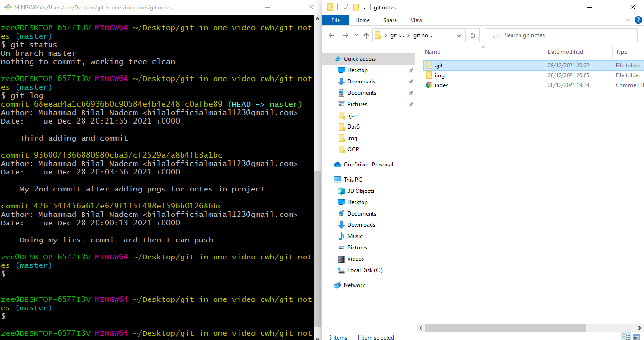Image resolution: width=644 pixels, height=340 pixels.
Task: Click the file list horizontal scrollbar thumb
Action: pyautogui.click(x=505, y=328)
